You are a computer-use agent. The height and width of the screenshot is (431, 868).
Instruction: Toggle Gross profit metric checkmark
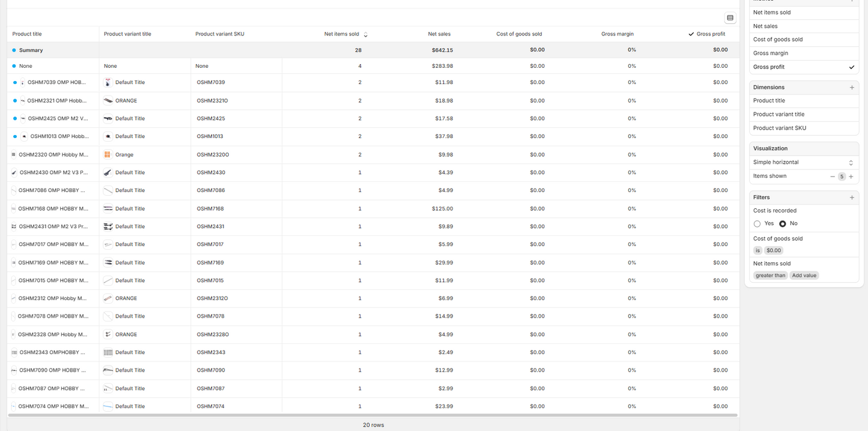851,67
